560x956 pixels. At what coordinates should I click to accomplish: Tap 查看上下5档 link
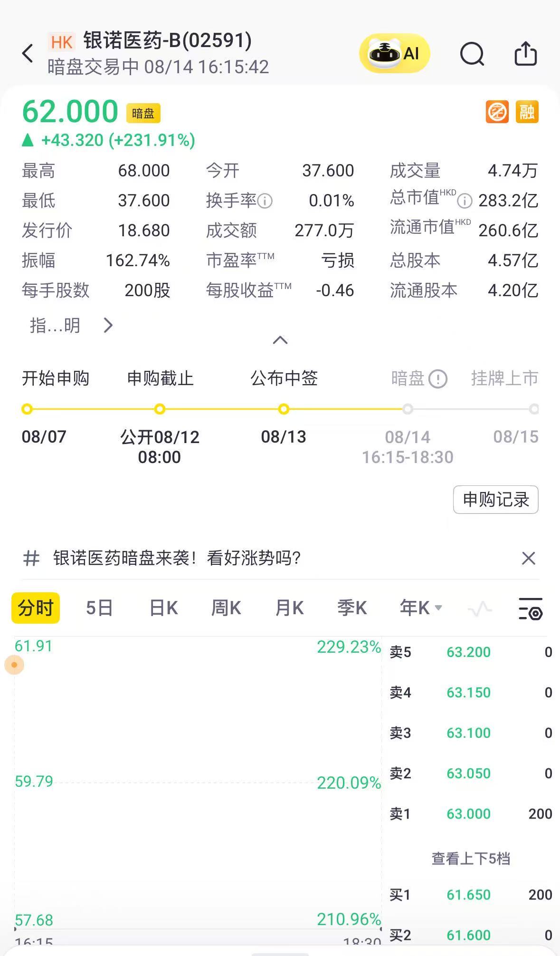471,859
